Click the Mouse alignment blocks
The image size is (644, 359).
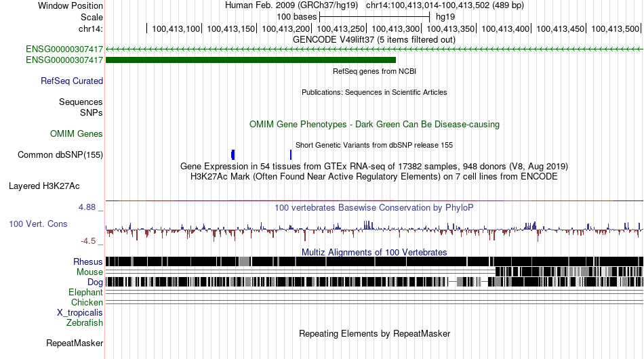[x=569, y=272]
